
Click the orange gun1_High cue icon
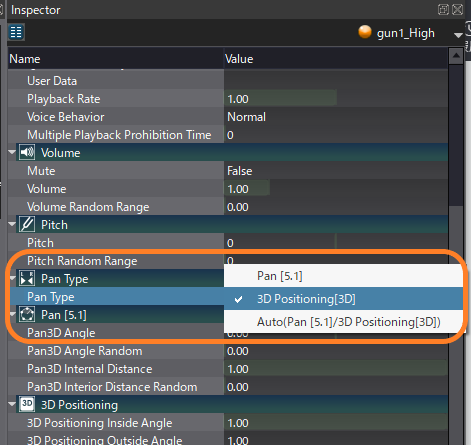click(365, 32)
